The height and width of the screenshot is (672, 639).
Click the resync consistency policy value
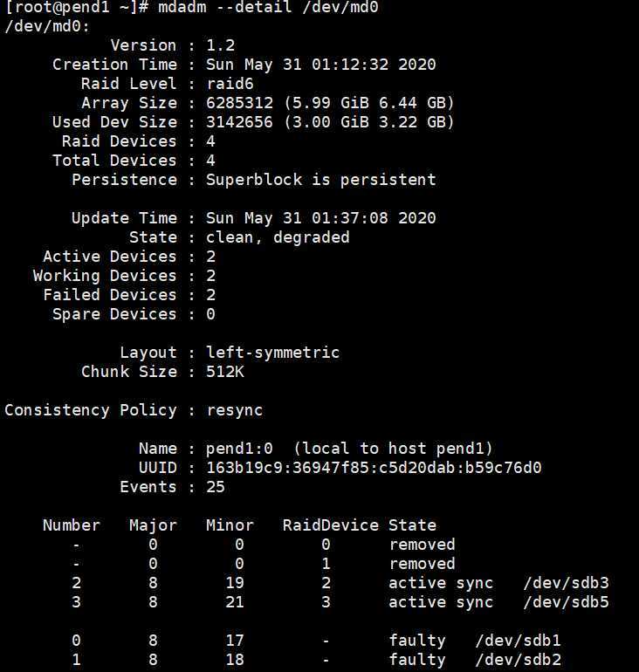point(235,410)
